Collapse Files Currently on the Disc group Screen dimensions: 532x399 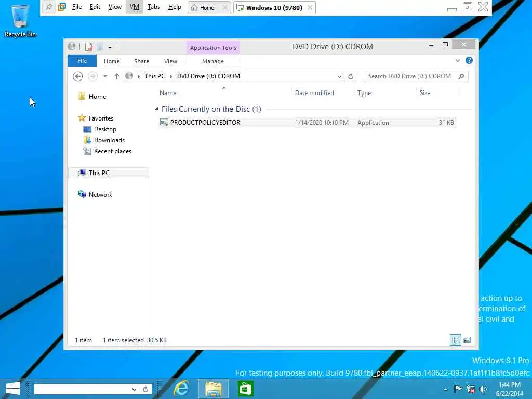click(x=156, y=109)
